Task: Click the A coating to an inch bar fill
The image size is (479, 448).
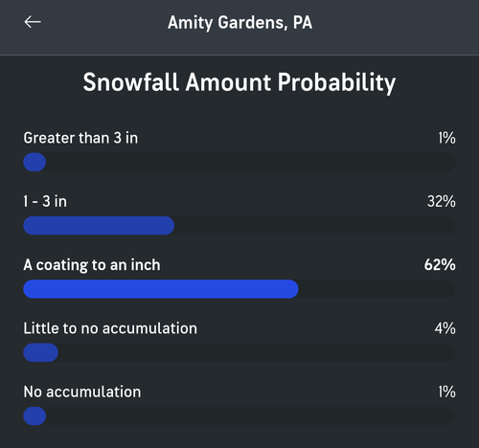Action: (161, 289)
